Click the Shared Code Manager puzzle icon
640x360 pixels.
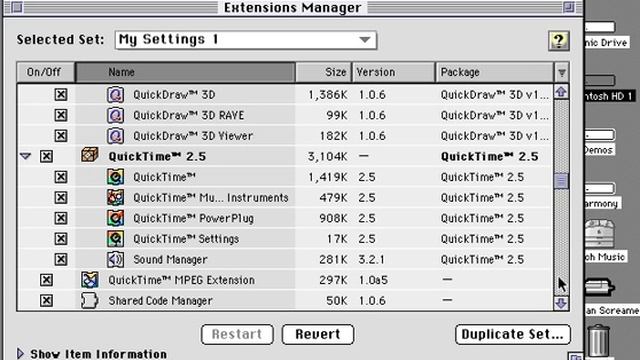click(89, 300)
